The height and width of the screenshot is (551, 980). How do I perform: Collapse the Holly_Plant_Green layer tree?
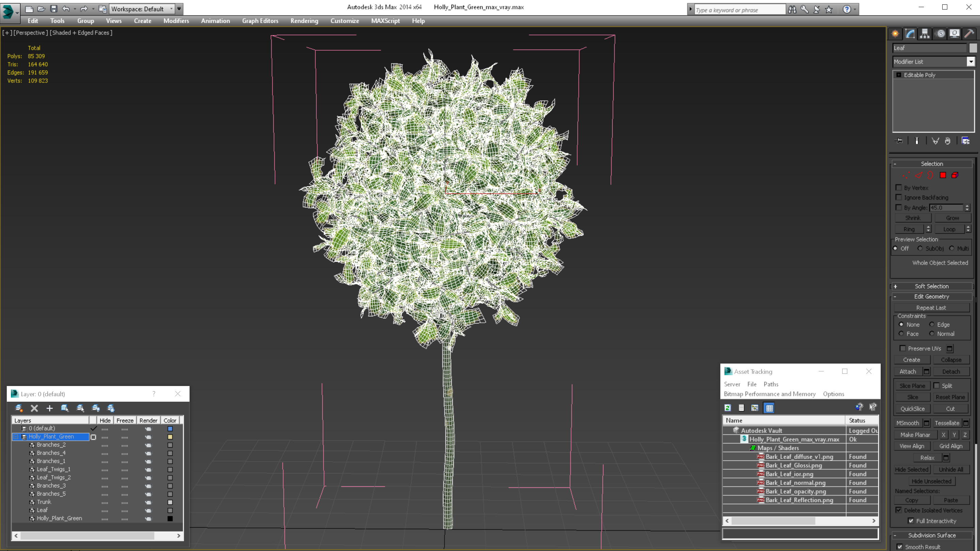tap(16, 436)
